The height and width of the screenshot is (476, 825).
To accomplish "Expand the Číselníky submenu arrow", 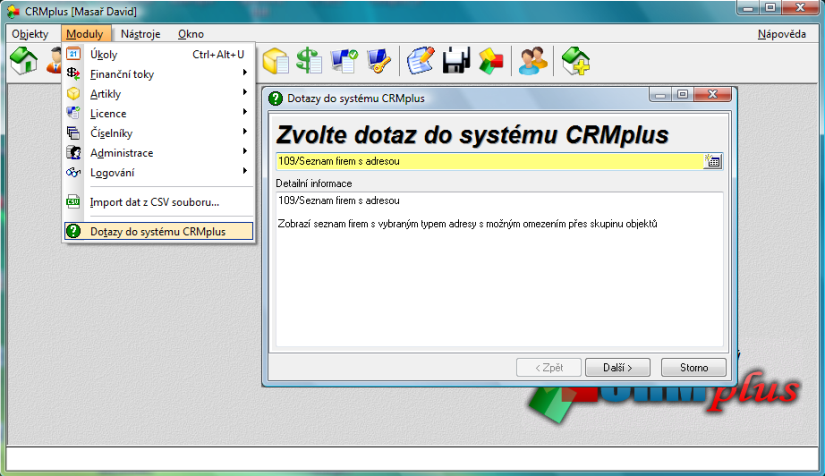I will click(x=245, y=131).
